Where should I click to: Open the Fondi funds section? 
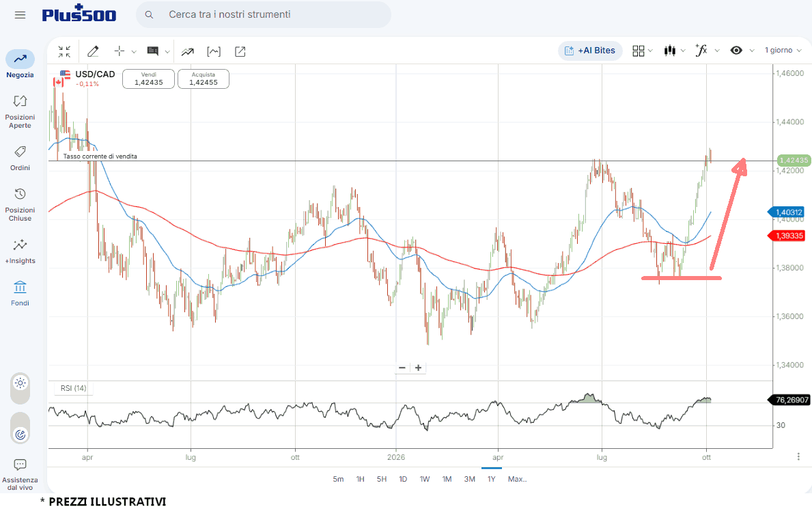pyautogui.click(x=20, y=293)
